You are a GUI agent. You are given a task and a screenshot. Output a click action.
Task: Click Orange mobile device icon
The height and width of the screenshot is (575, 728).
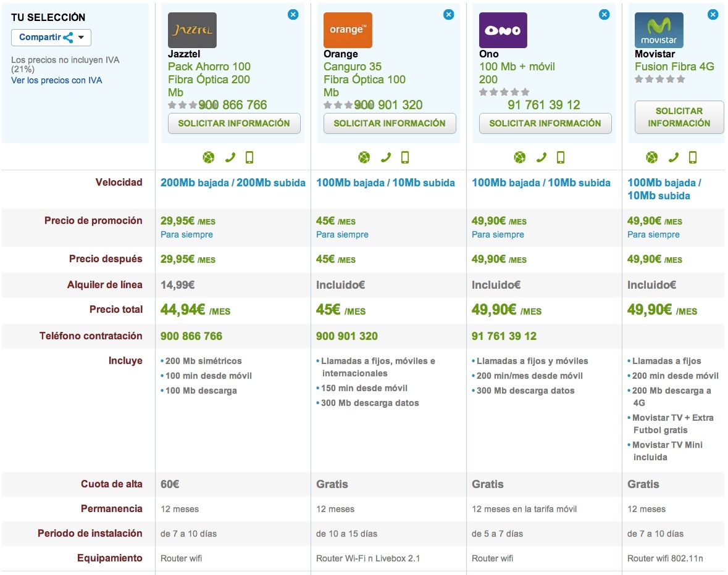point(405,158)
